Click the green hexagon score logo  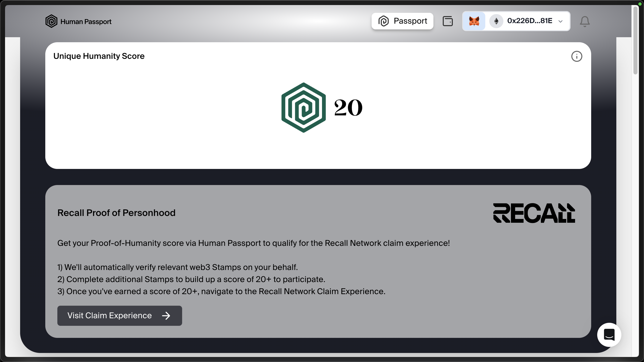pyautogui.click(x=303, y=108)
